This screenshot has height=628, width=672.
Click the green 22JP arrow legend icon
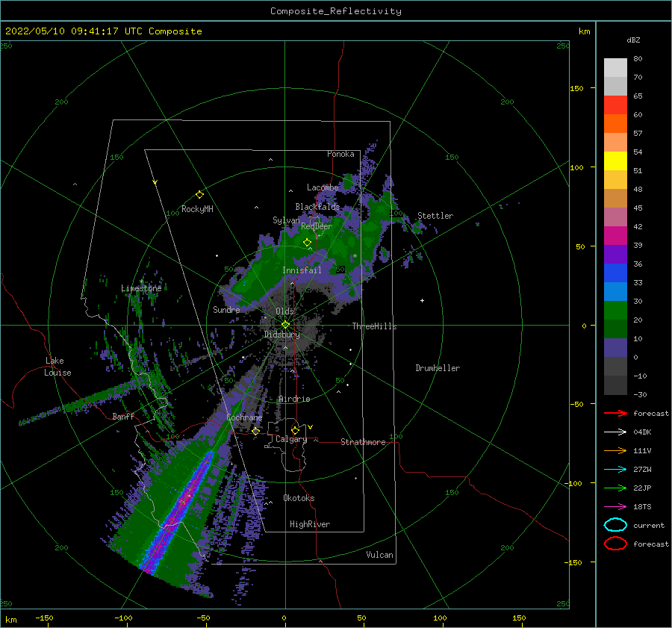coord(615,488)
